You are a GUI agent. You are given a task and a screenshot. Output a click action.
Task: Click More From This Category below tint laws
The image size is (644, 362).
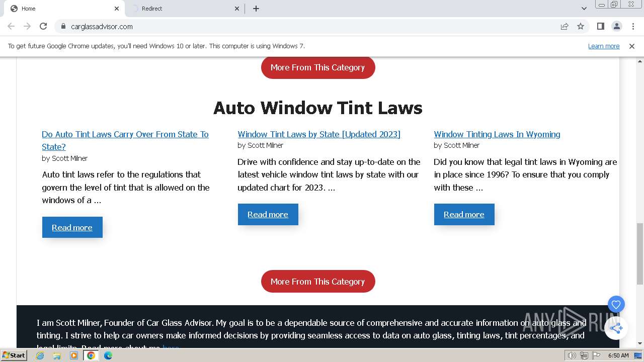[x=318, y=282]
